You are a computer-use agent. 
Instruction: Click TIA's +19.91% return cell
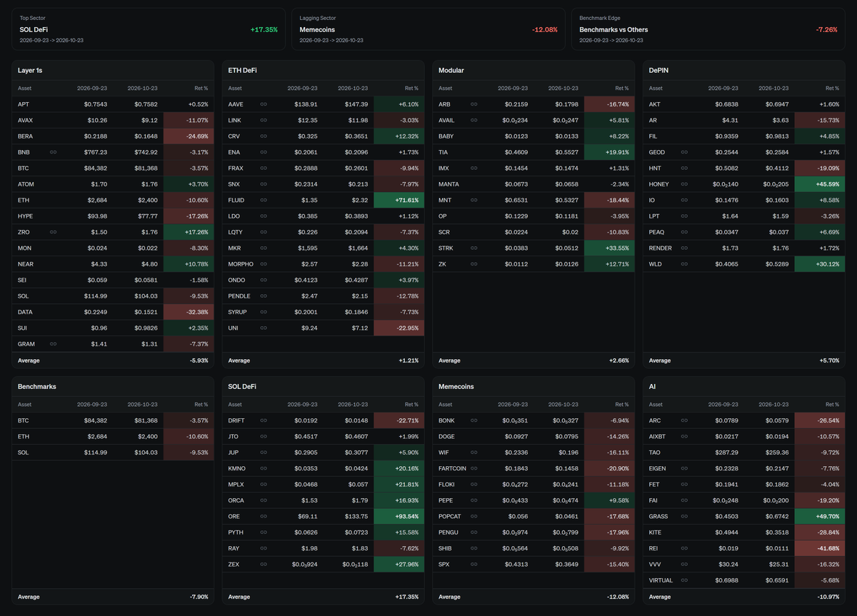coord(609,152)
